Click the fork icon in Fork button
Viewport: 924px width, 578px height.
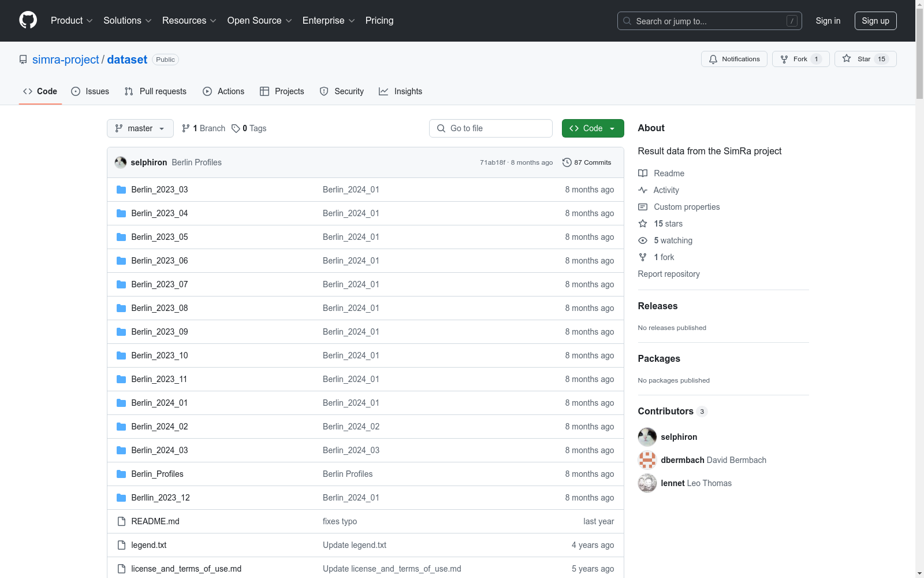(x=784, y=59)
